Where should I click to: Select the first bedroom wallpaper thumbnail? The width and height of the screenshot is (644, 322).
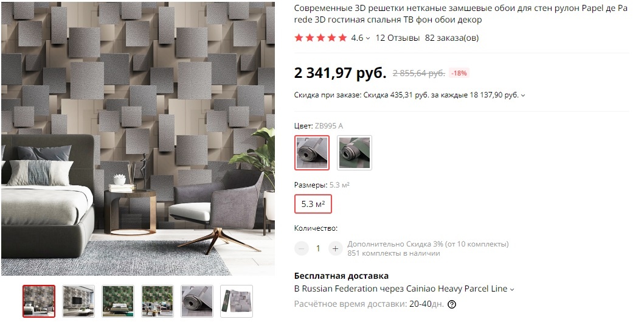click(39, 301)
